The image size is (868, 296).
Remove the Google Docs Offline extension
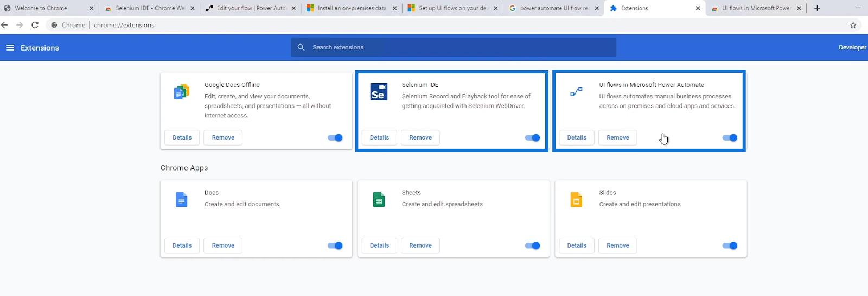223,137
